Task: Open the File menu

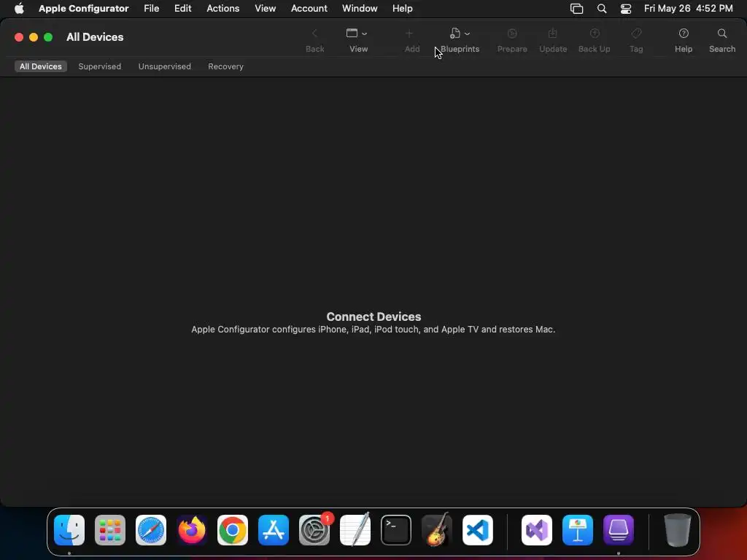Action: [152, 9]
